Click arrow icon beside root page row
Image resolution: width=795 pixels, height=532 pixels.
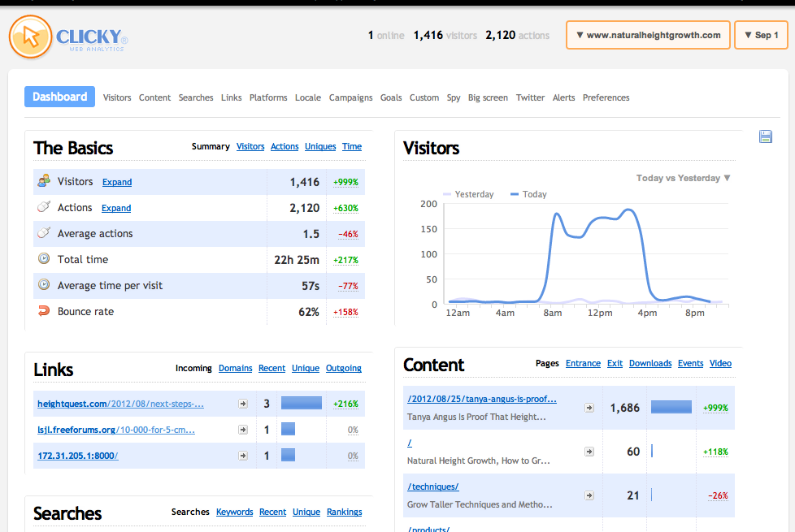(x=589, y=452)
